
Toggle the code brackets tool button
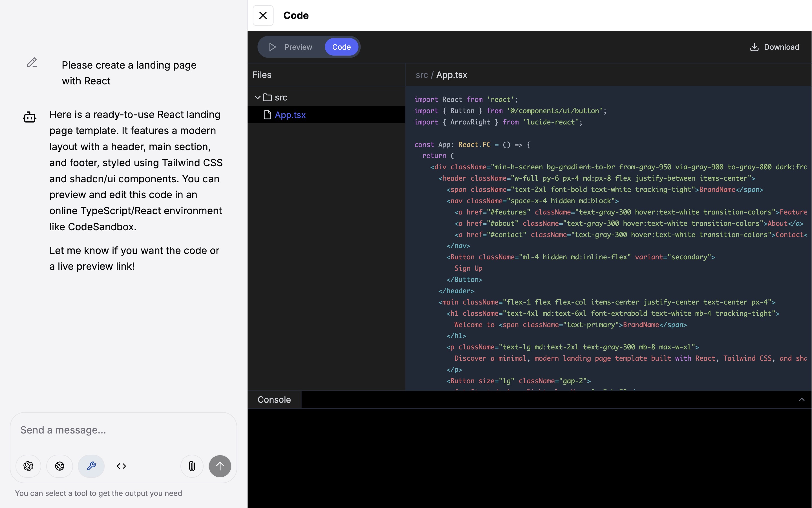(122, 466)
